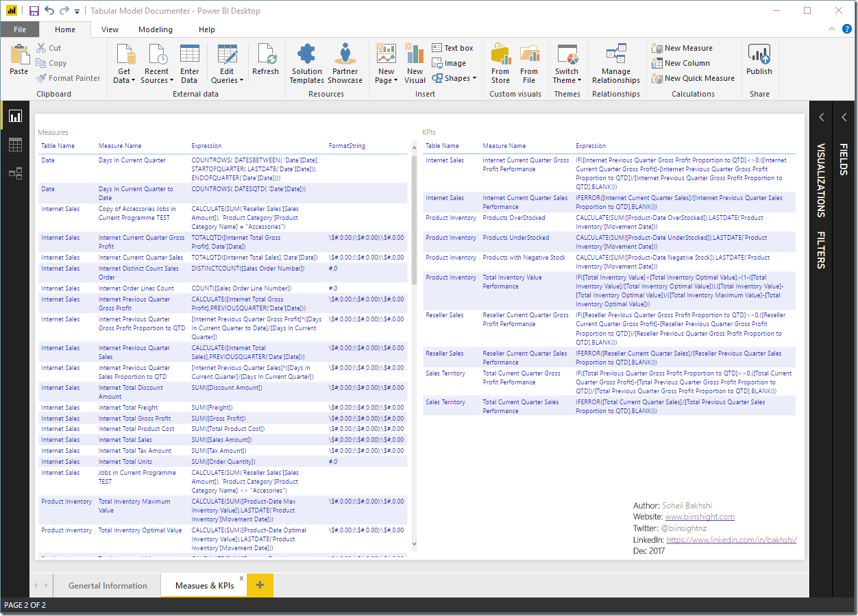Create a New Quick Measure

693,78
